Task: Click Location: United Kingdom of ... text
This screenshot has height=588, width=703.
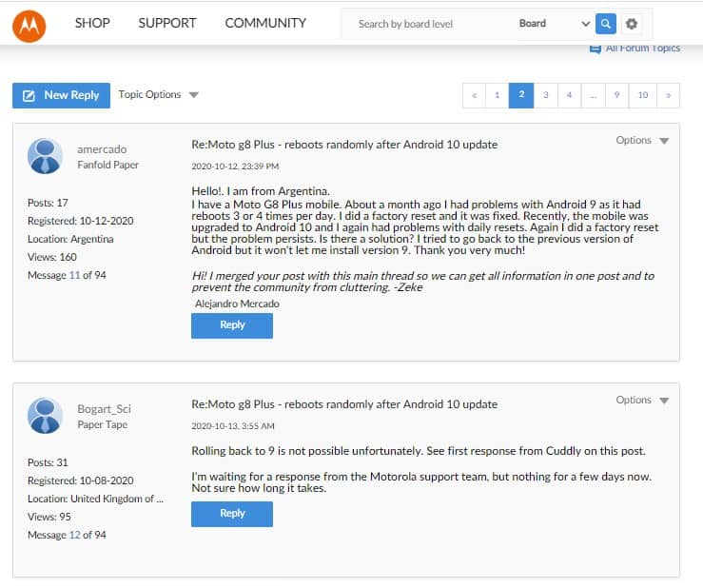Action: tap(95, 499)
